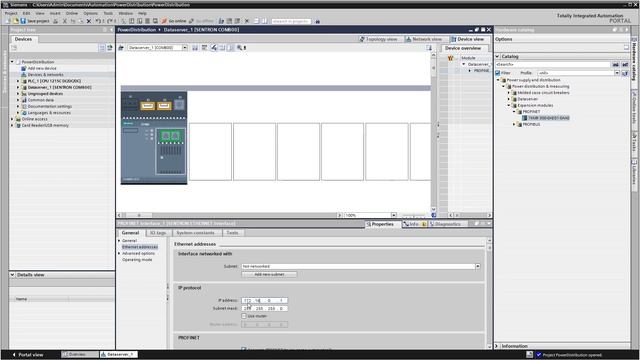Image resolution: width=640 pixels, height=360 pixels.
Task: Click the Go online toolbar icon
Action: tap(164, 21)
